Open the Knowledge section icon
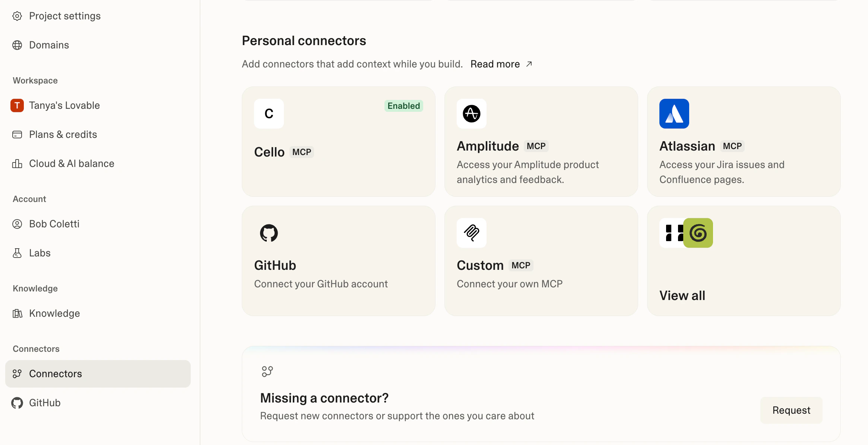The height and width of the screenshot is (445, 868). click(x=17, y=313)
